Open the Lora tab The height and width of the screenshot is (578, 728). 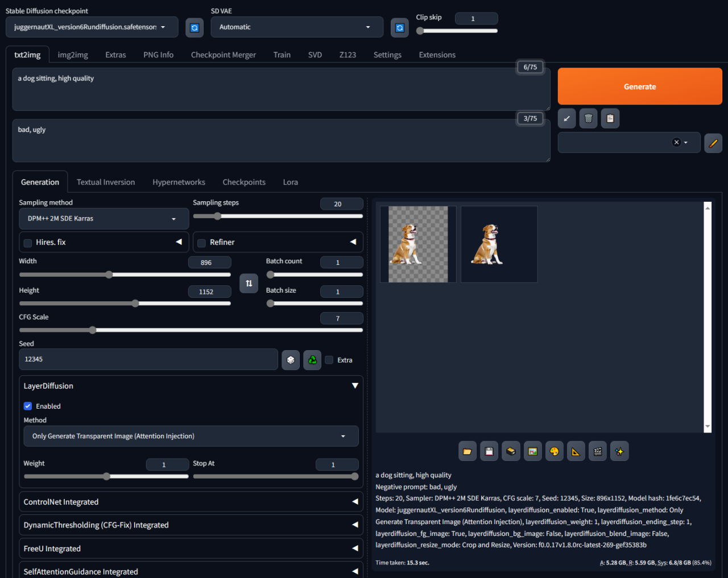(291, 182)
